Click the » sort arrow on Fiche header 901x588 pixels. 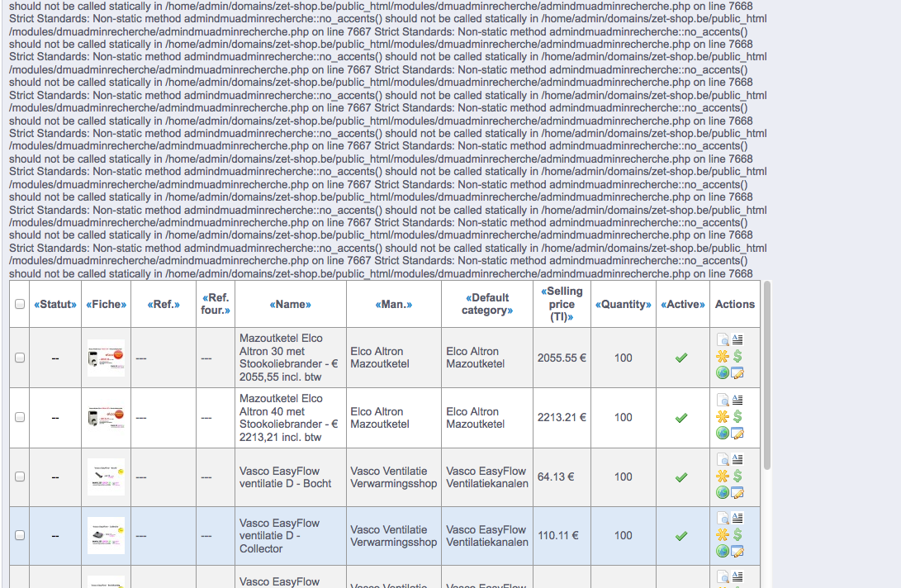pyautogui.click(x=124, y=304)
